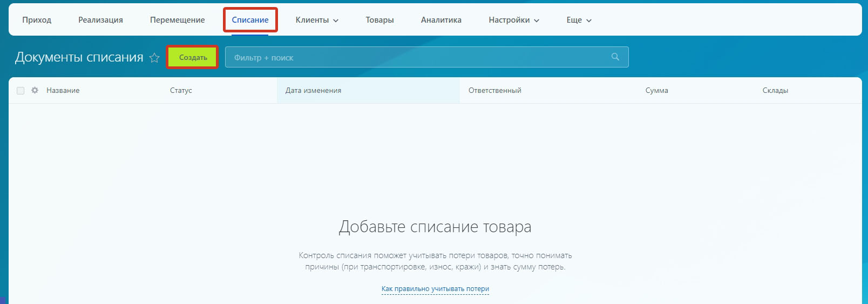Expand the Настройки dropdown menu
The height and width of the screenshot is (304, 868).
tap(514, 20)
